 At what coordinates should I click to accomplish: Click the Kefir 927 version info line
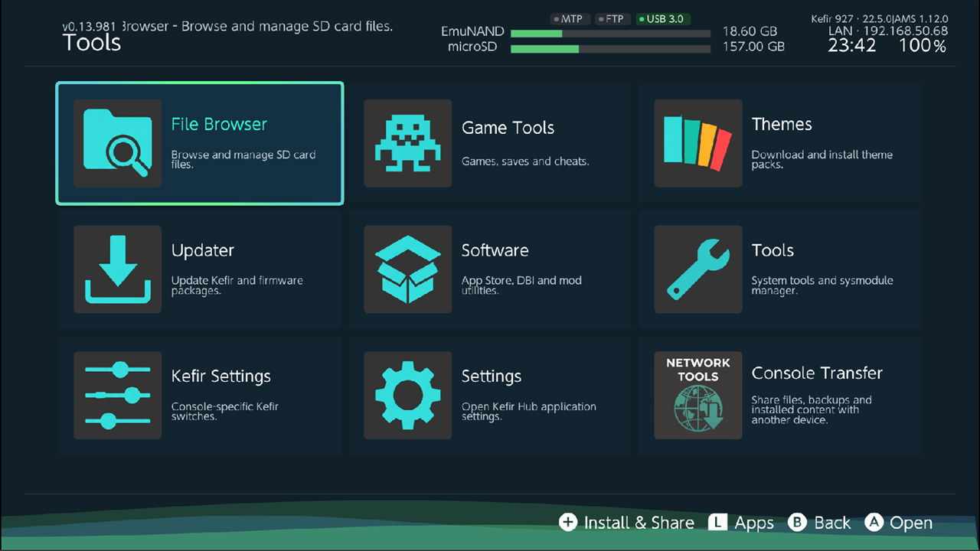[x=880, y=18]
